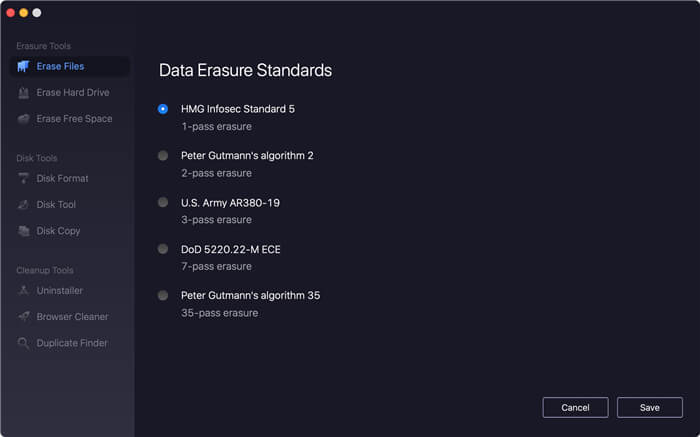Click the Save button
Image resolution: width=700 pixels, height=437 pixels.
(650, 408)
